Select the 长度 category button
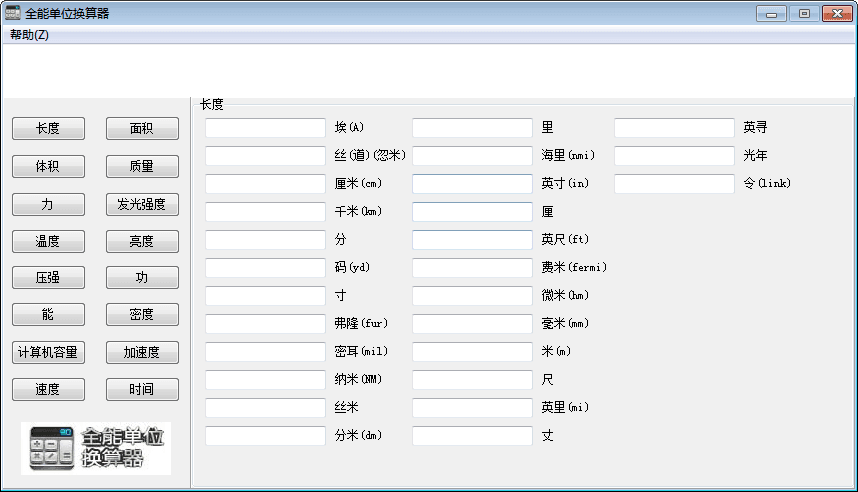858x492 pixels. (x=48, y=129)
